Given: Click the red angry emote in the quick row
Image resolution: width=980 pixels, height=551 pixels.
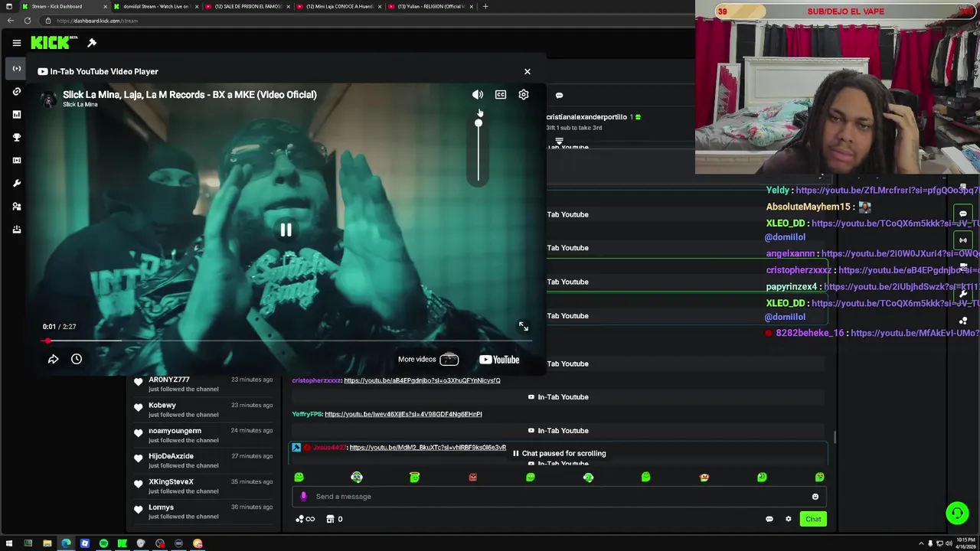Looking at the screenshot, I should click(472, 477).
